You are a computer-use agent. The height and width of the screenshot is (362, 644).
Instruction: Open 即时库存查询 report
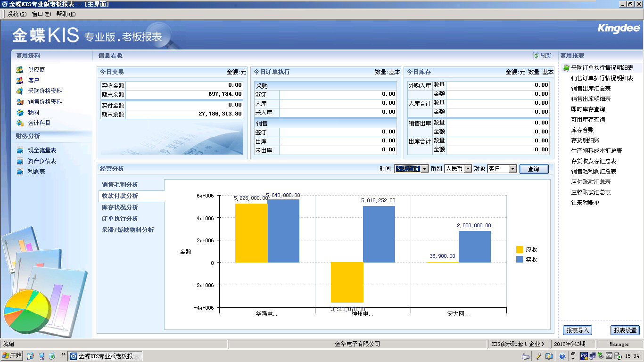coord(588,109)
